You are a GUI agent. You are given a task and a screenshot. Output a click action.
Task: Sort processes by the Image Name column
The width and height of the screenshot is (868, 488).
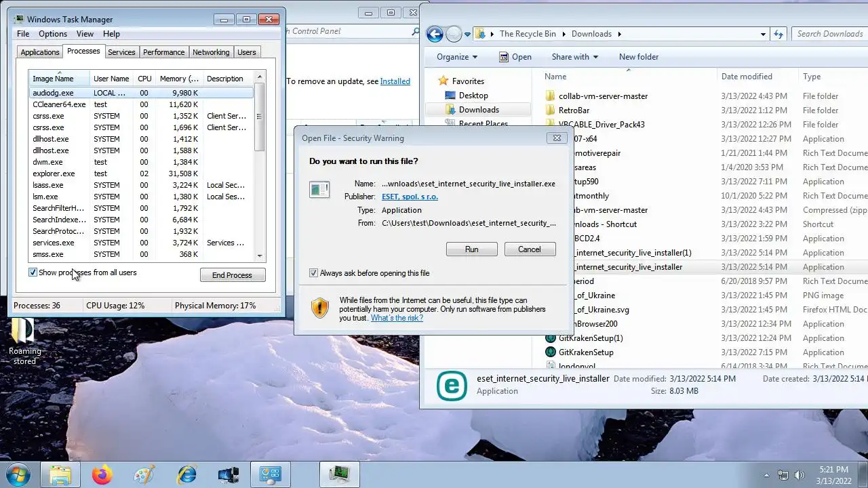[58, 79]
